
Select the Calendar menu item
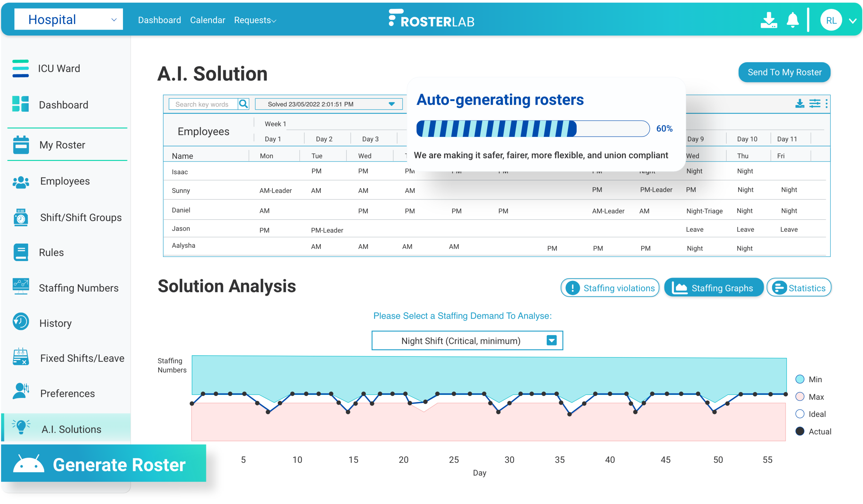[x=207, y=20]
